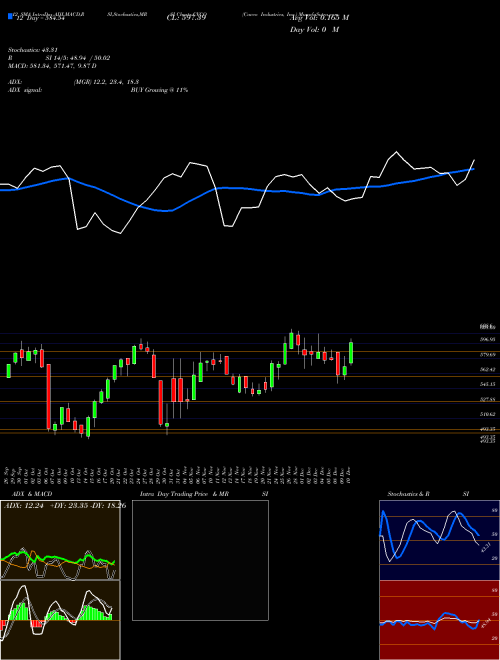Click the 'Stochastics & RSI' panel title
Image resolution: width=500 pixels, height=660 pixels.
click(428, 494)
